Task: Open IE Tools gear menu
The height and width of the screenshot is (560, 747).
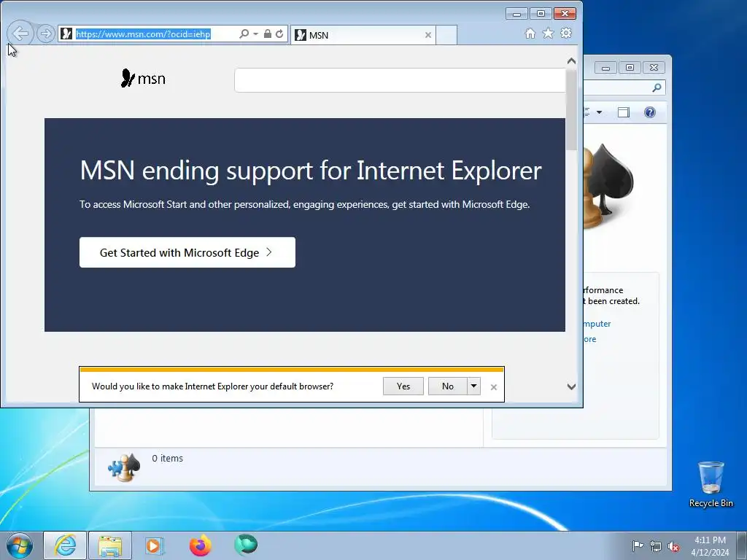Action: pos(566,34)
